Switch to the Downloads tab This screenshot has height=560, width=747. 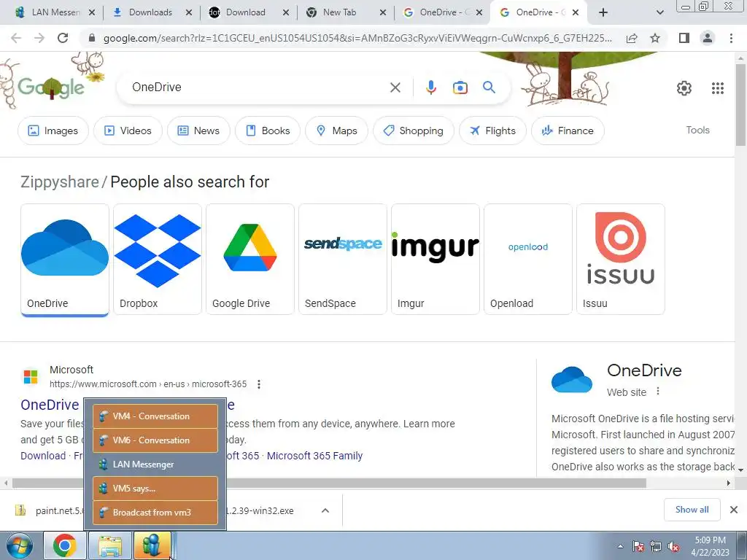click(x=150, y=12)
